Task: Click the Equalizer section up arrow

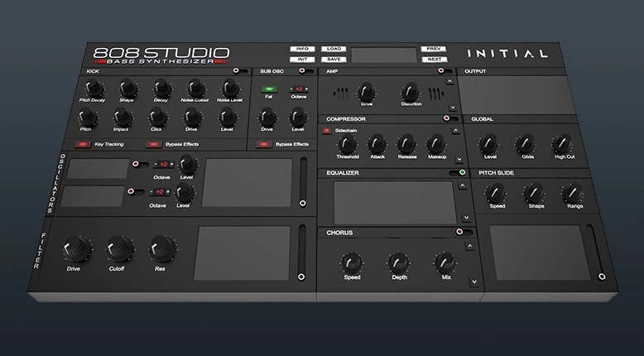Action: tap(463, 185)
